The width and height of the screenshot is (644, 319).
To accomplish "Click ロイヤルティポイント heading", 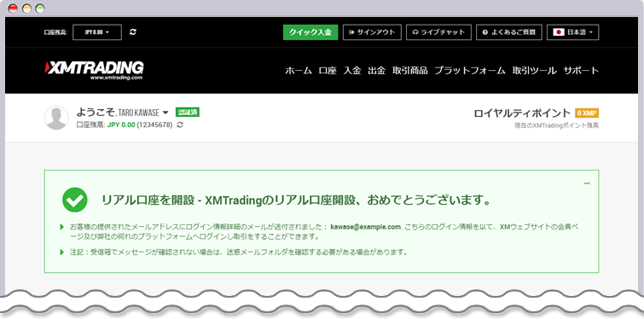I will [522, 113].
